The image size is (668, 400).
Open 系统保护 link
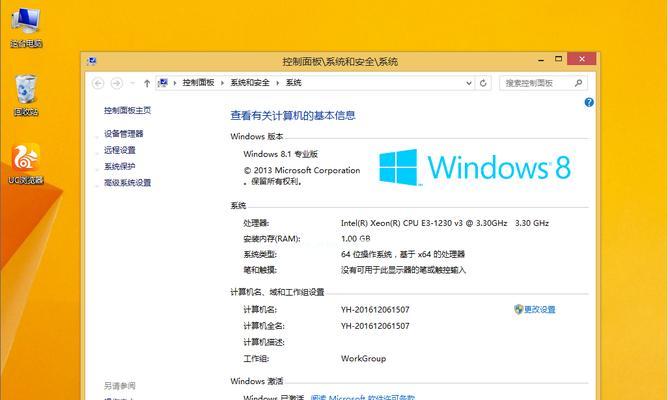pos(120,166)
